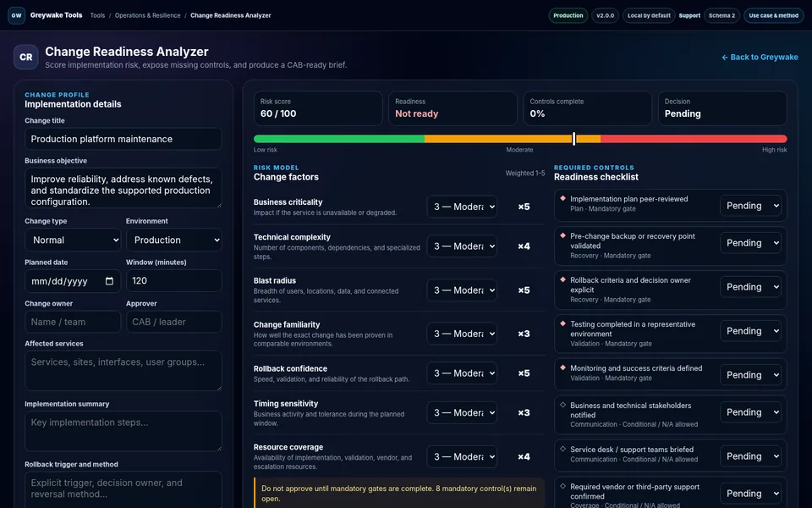Set status for Implementation plan peer-reviewed
The image size is (812, 508).
point(750,206)
